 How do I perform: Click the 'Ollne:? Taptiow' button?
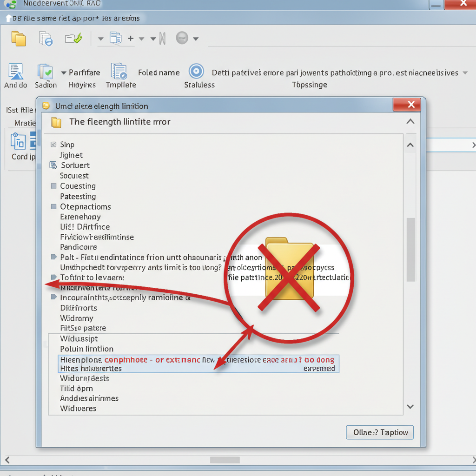coord(380,432)
